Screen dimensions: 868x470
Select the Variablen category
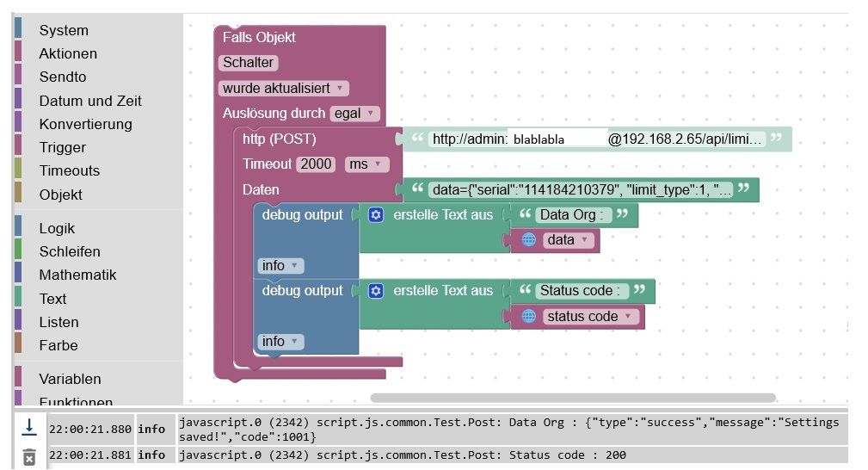click(x=70, y=379)
